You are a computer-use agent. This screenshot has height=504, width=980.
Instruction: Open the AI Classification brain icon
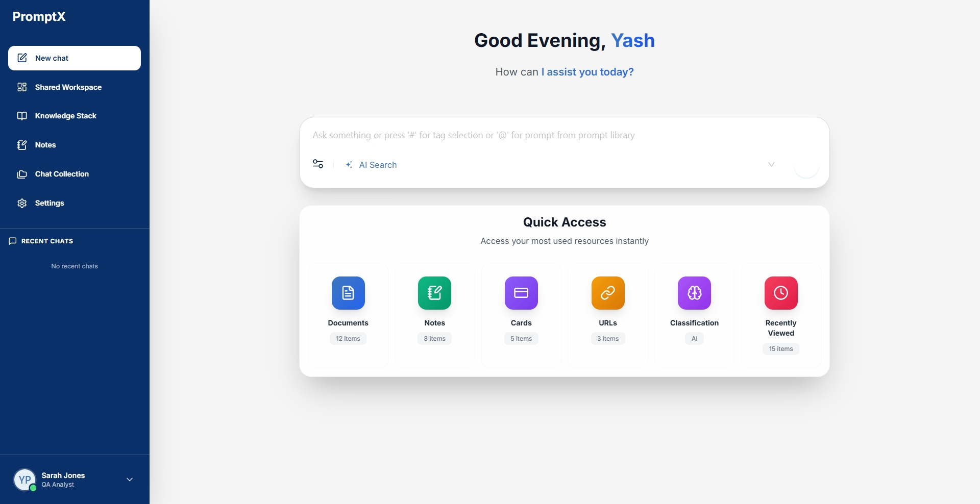(x=694, y=293)
